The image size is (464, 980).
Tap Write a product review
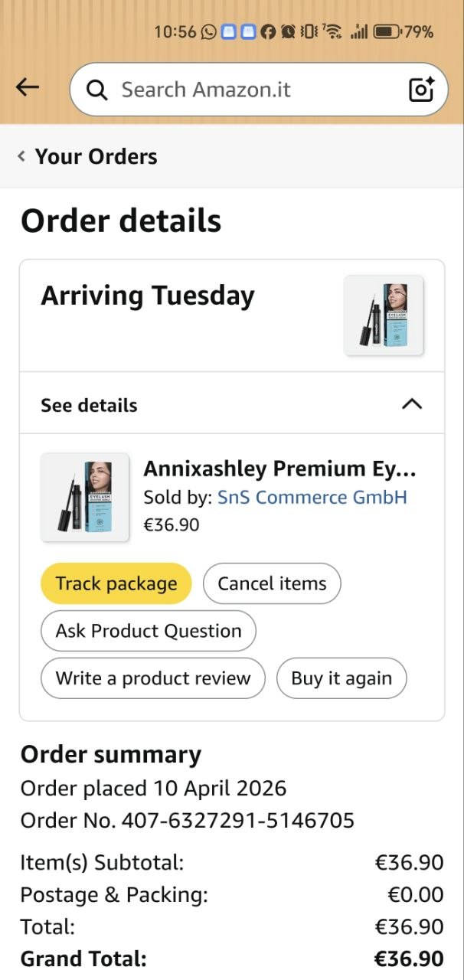[152, 678]
